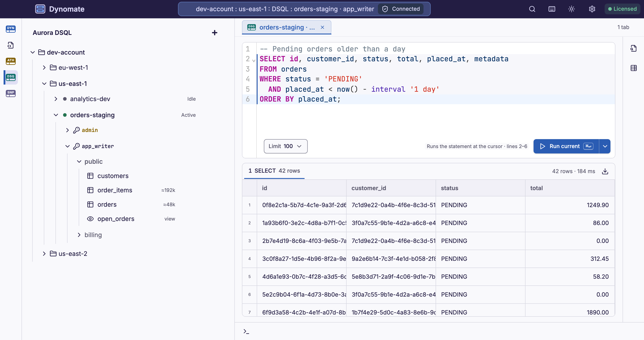This screenshot has height=340, width=644.
Task: Open the order_items table
Action: tap(115, 190)
